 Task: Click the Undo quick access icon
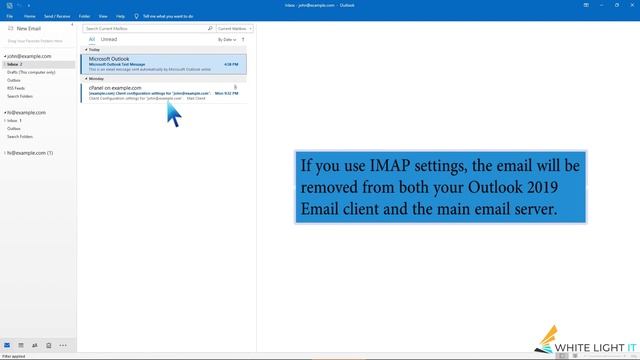pyautogui.click(x=19, y=5)
